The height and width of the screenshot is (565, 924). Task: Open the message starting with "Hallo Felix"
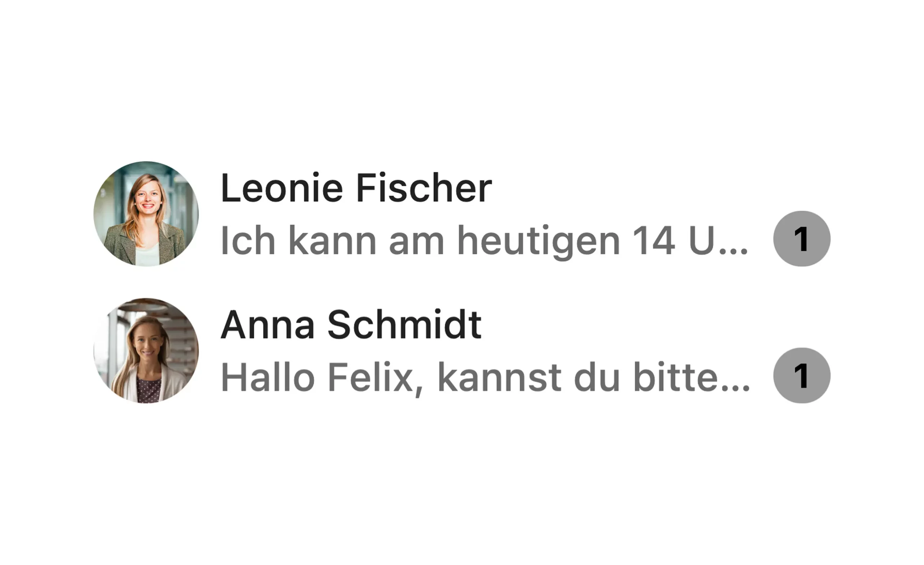pos(485,377)
